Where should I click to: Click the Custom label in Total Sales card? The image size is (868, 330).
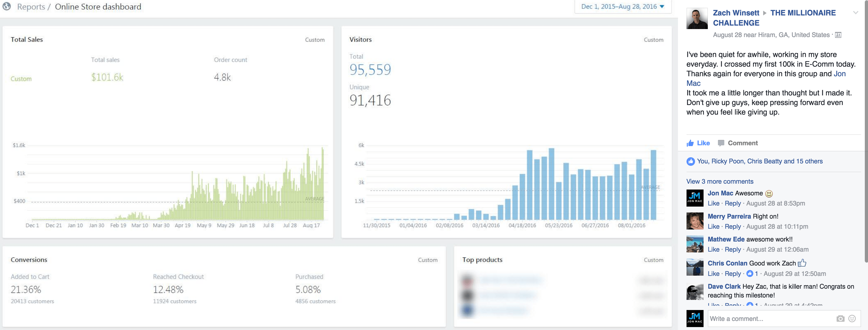(314, 40)
